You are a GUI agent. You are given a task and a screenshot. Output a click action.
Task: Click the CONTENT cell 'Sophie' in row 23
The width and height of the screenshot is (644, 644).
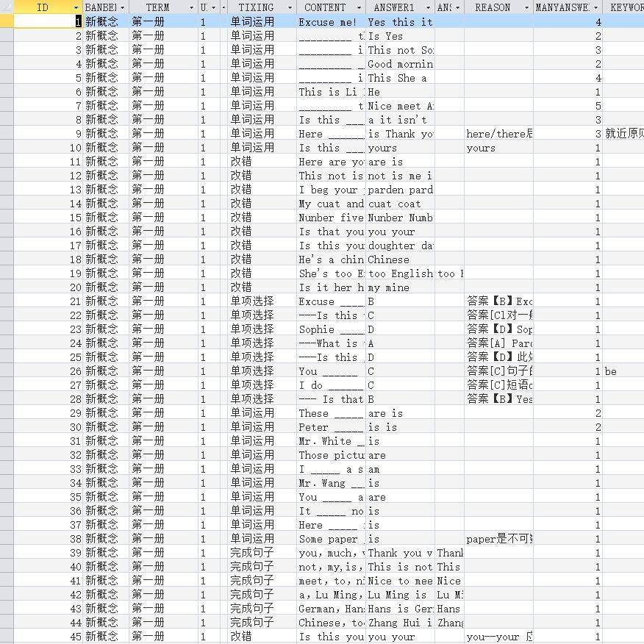coord(331,329)
